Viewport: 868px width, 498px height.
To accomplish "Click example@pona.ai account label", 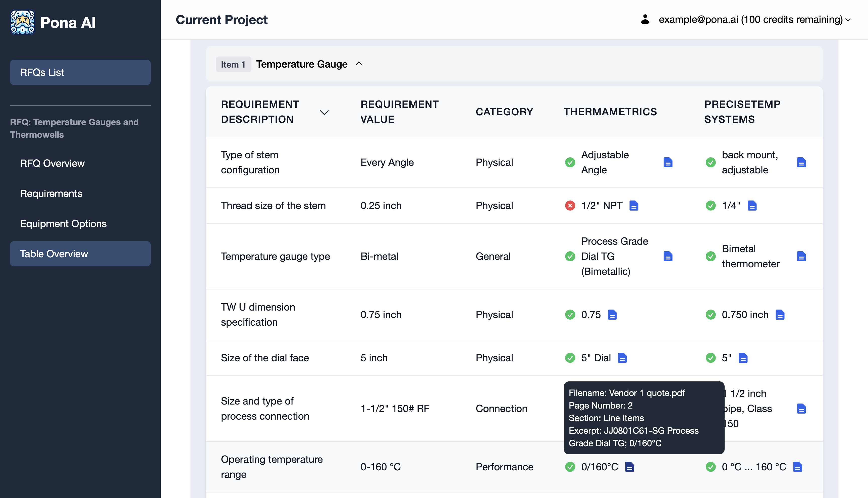I will coord(751,20).
